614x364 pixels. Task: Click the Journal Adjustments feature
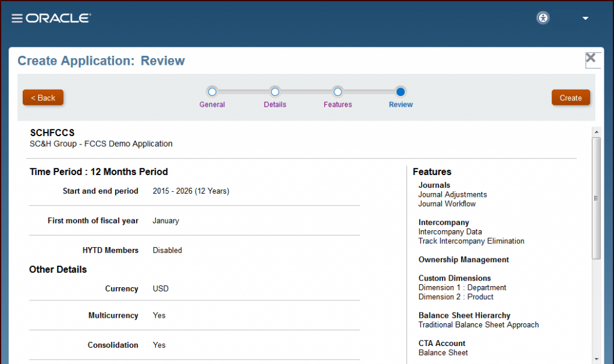(453, 195)
